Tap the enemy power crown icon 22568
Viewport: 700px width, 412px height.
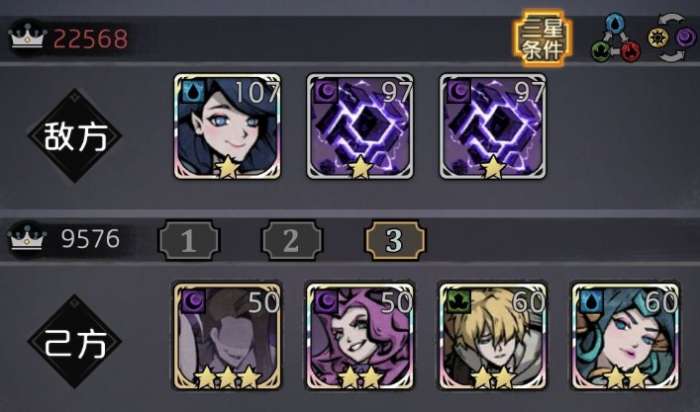point(27,37)
